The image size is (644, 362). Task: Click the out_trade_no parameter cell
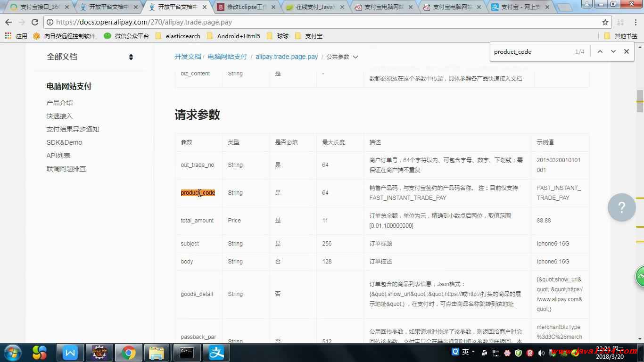[198, 165]
